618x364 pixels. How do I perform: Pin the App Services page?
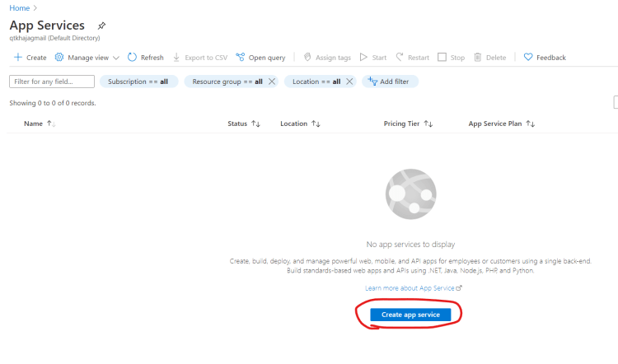[x=101, y=26]
